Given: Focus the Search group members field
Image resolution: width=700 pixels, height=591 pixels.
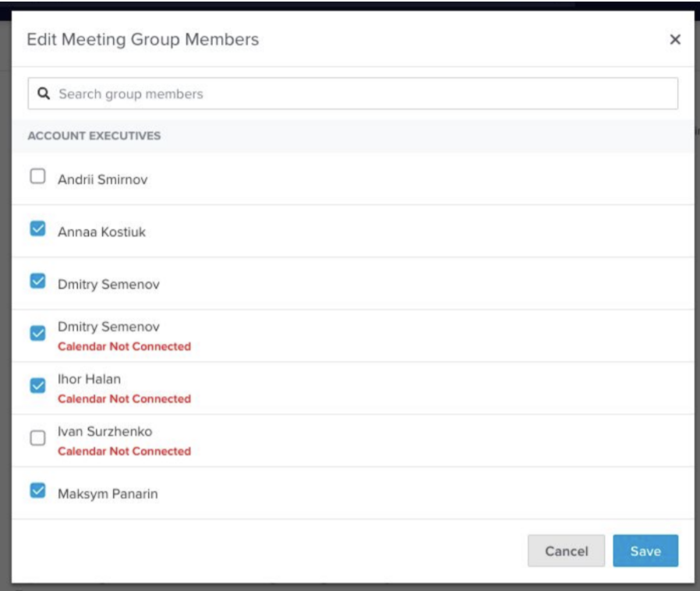Looking at the screenshot, I should 359,94.
